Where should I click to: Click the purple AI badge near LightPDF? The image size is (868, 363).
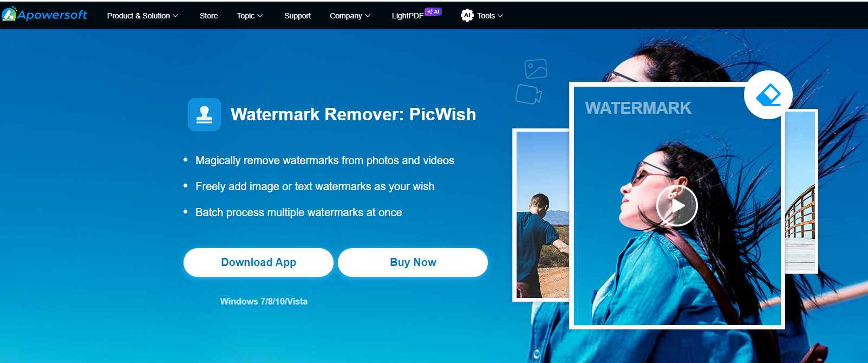[433, 11]
